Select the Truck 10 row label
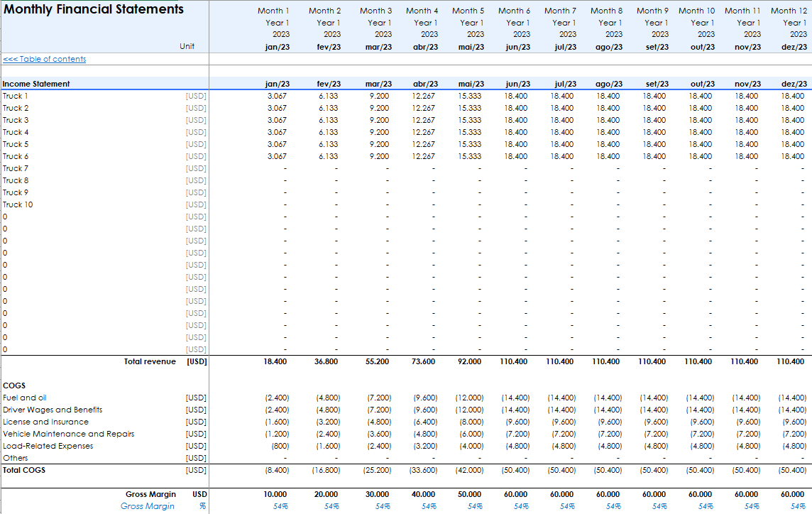This screenshot has width=812, height=514. (18, 204)
